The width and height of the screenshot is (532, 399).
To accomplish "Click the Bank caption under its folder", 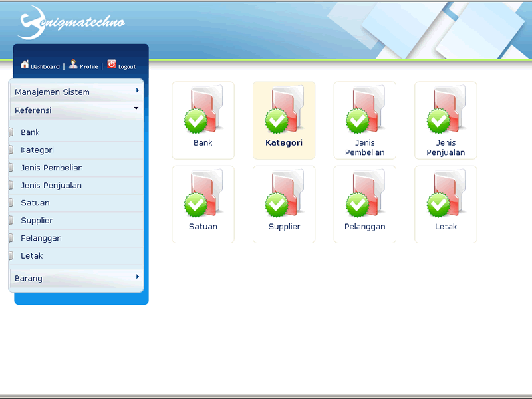I will (x=203, y=143).
